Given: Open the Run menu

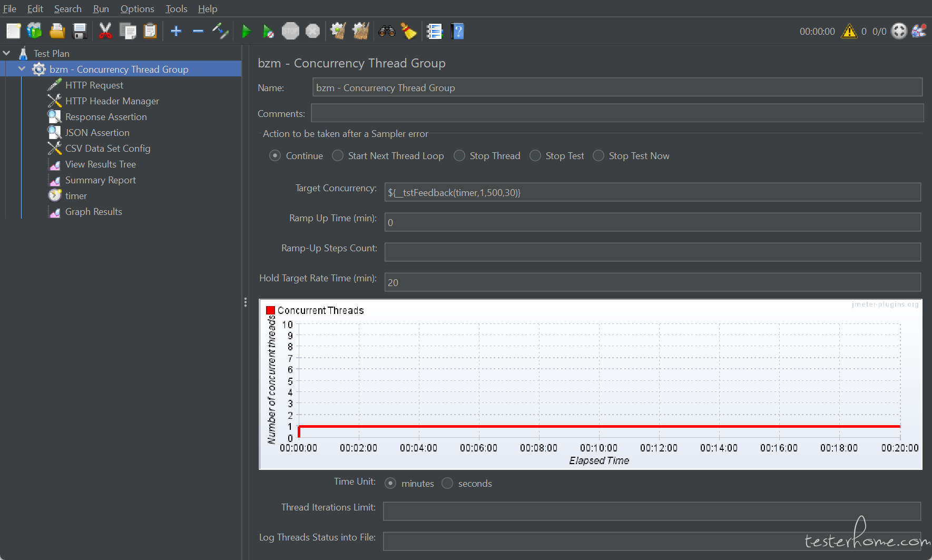Looking at the screenshot, I should (x=101, y=9).
